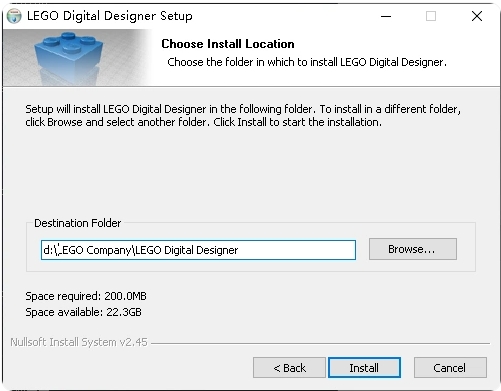Click the setup globe icon in title bar
Image resolution: width=501 pixels, height=391 pixels.
pyautogui.click(x=14, y=16)
